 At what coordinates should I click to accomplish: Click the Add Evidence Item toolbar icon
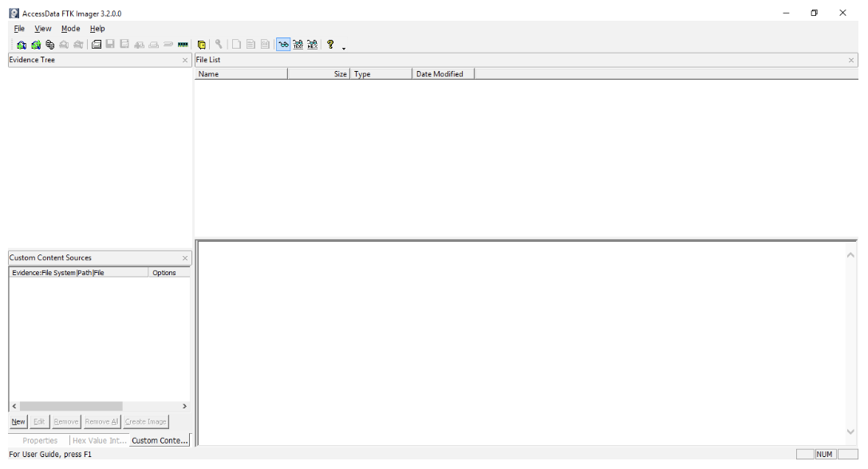coord(21,45)
